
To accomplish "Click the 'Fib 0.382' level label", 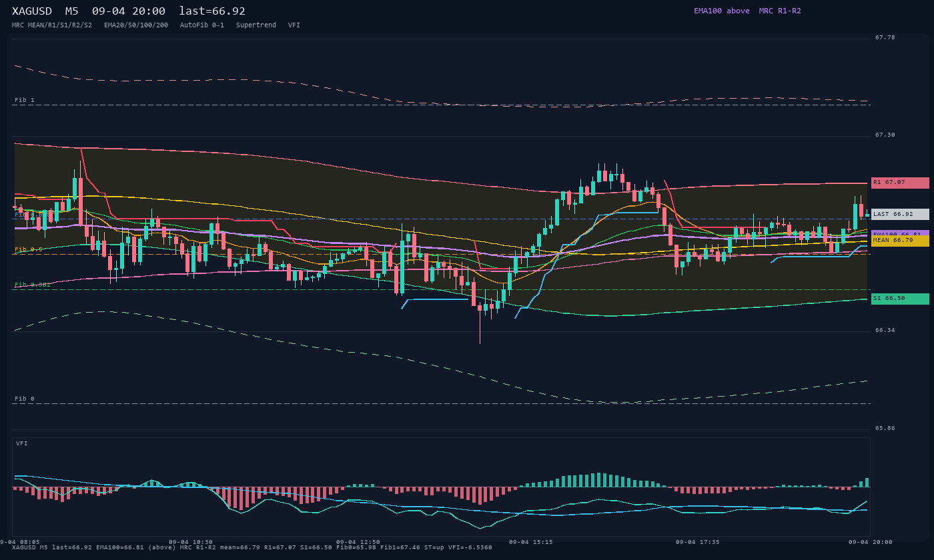I will [x=33, y=285].
